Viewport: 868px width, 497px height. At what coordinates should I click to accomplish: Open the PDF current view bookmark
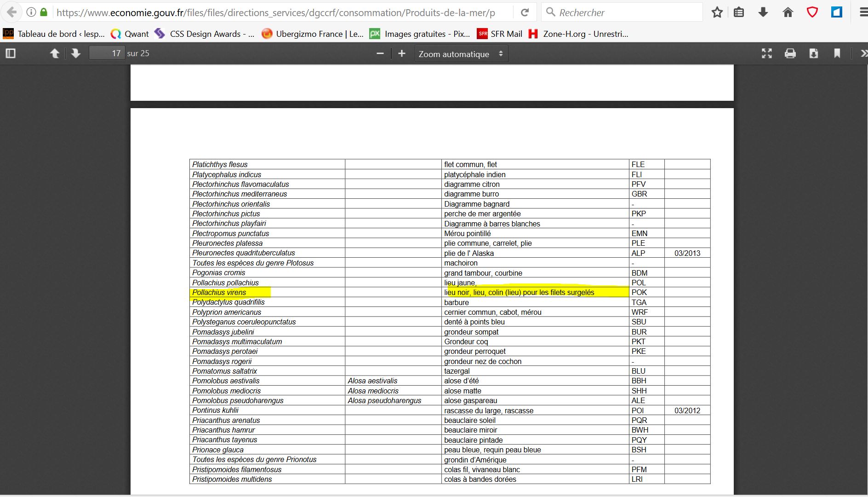(x=837, y=53)
